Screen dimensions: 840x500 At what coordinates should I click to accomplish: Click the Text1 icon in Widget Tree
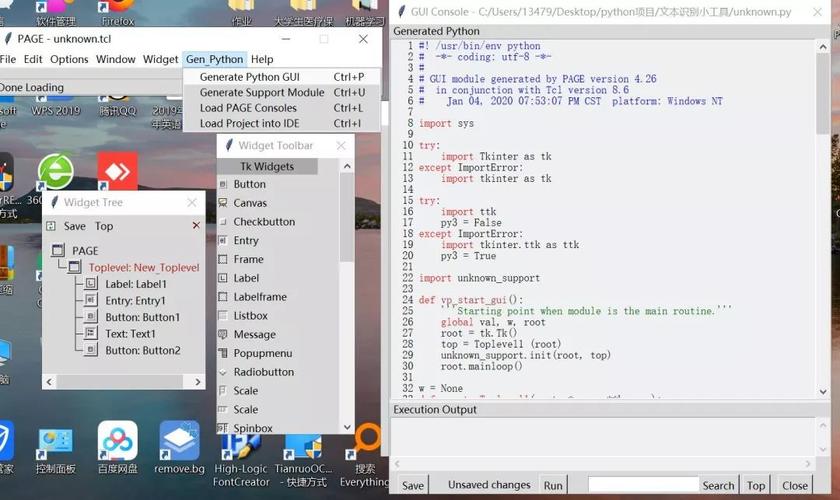coord(91,333)
